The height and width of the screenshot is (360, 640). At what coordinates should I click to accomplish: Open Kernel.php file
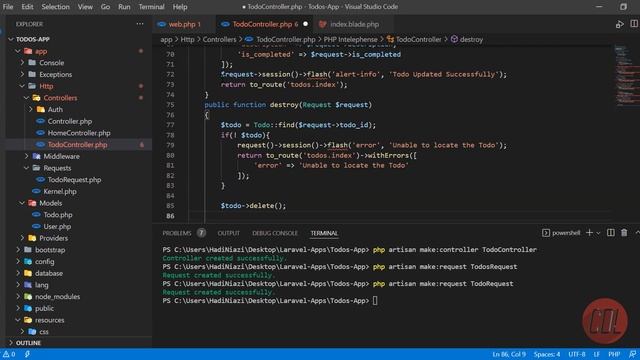60,191
